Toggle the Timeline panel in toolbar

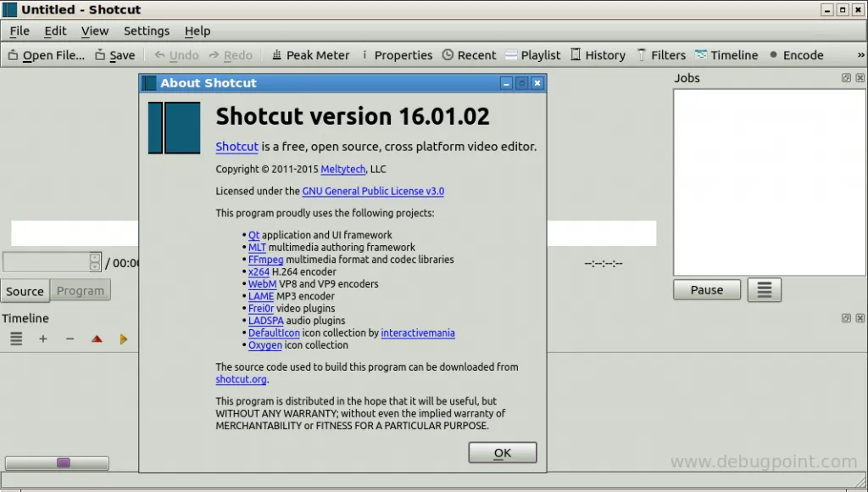(726, 55)
